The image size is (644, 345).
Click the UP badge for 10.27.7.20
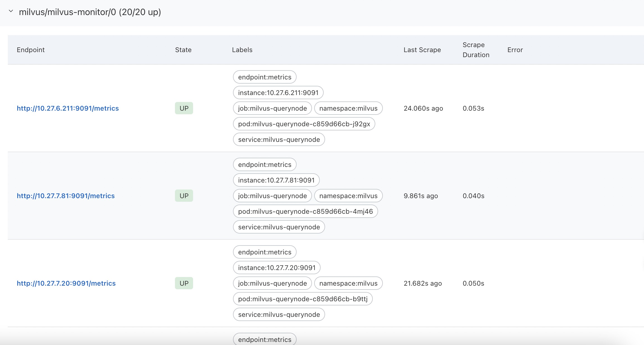coord(184,283)
